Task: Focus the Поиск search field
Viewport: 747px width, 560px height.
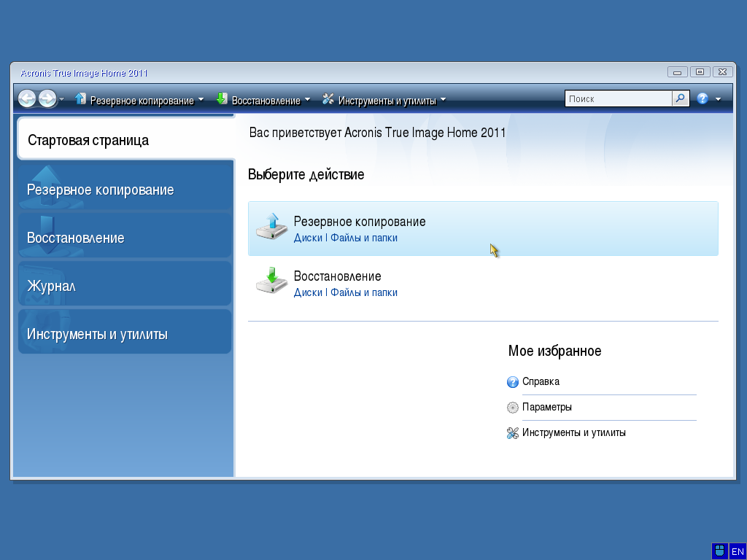Action: [619, 98]
